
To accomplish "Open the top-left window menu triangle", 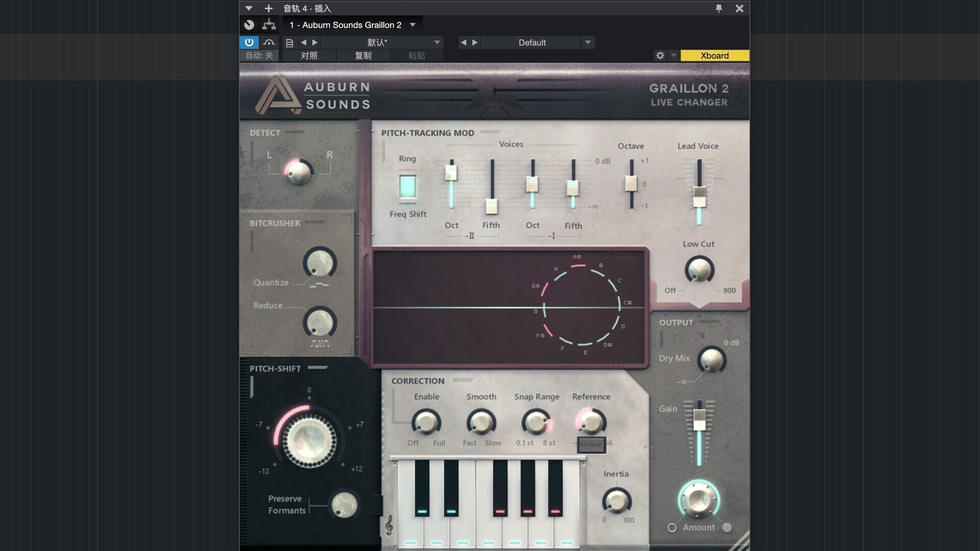I will tap(249, 8).
